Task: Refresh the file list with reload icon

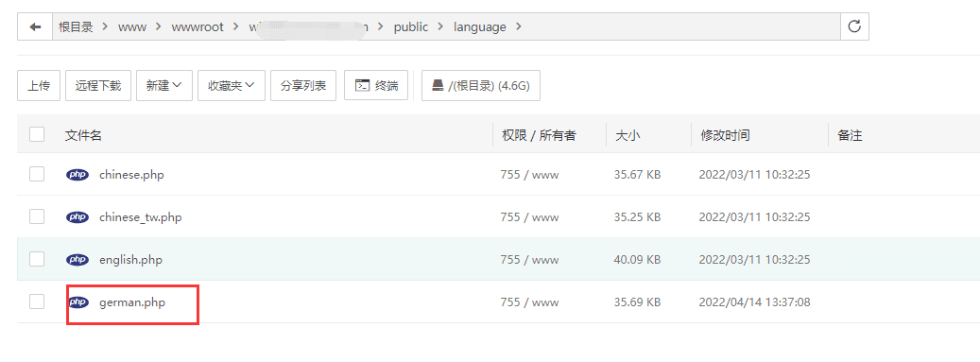Action: (854, 26)
